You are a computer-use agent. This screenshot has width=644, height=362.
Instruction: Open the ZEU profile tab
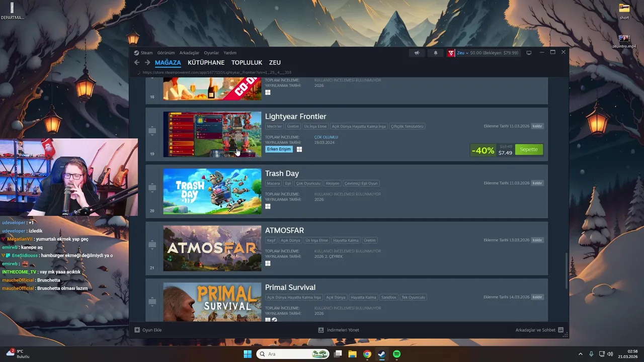275,63
